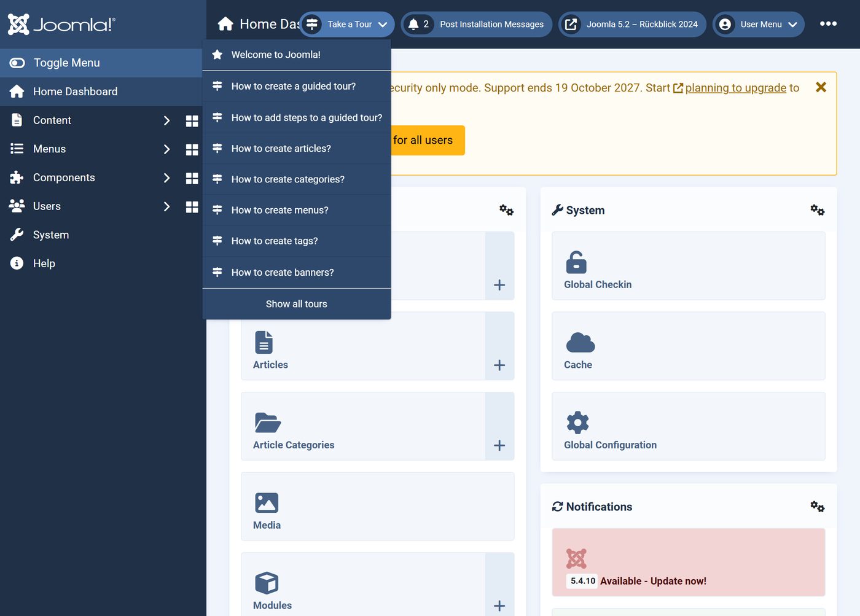Open the Content dashboard grid icon
Image resolution: width=860 pixels, height=616 pixels.
click(192, 121)
